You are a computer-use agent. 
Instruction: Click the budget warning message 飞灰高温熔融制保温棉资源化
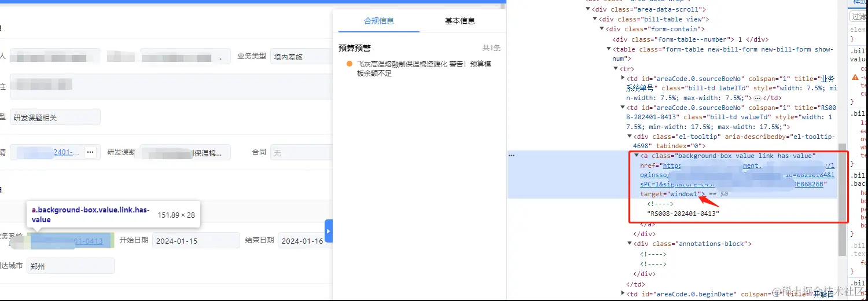[x=424, y=68]
